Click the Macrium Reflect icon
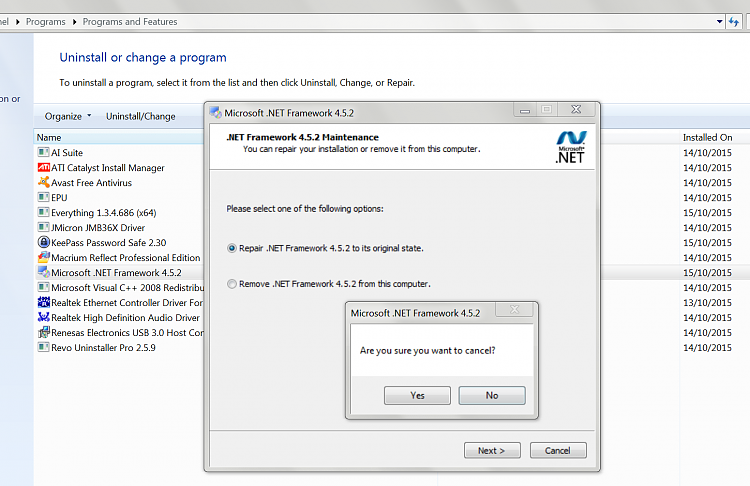Screen dimensions: 750x486 coord(44,257)
